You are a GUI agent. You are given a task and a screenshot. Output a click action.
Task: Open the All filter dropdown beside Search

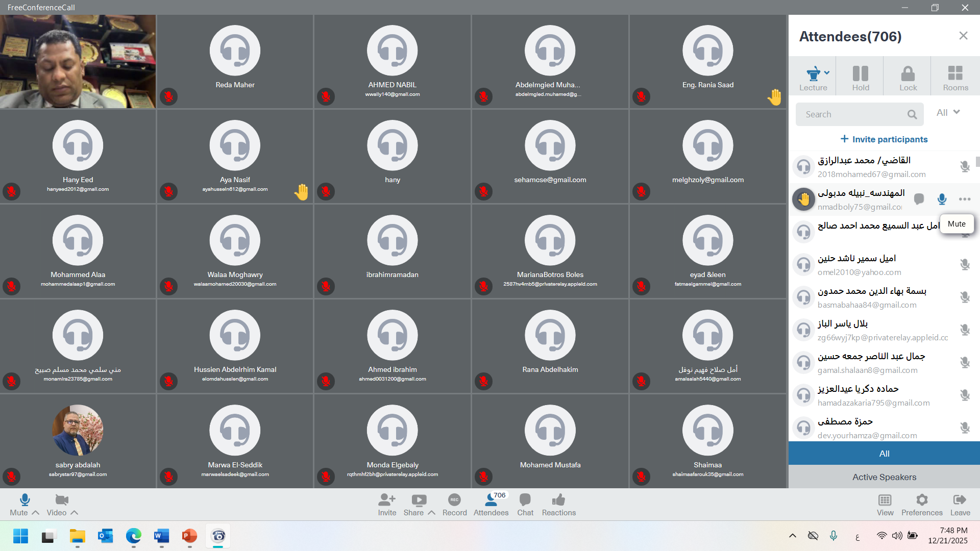[948, 113]
